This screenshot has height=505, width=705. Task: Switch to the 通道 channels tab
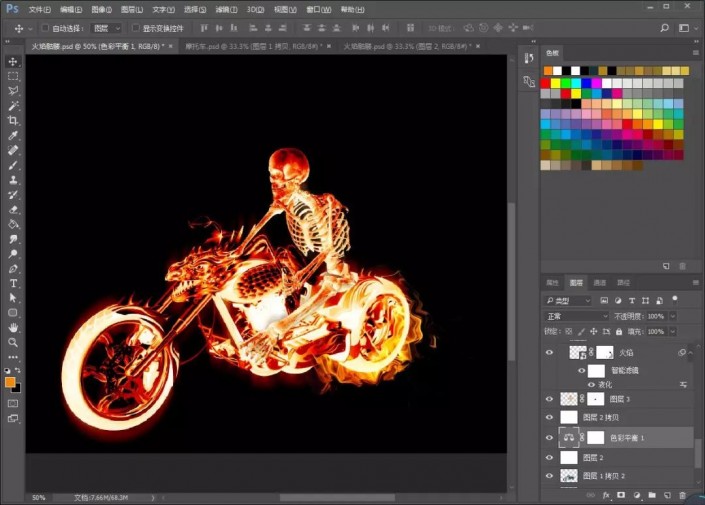click(599, 282)
